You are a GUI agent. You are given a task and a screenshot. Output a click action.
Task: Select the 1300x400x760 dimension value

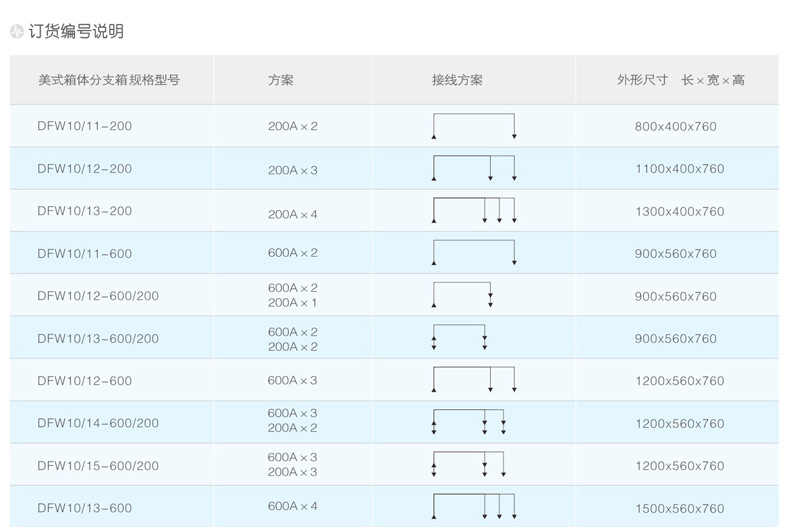pyautogui.click(x=680, y=212)
